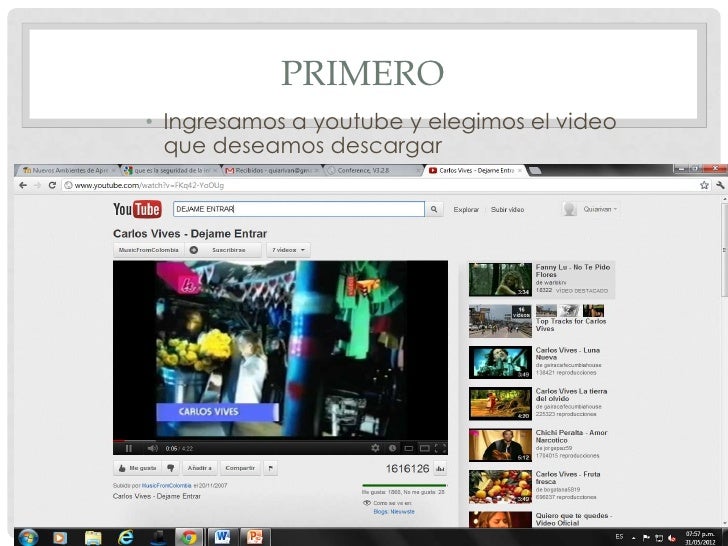
Task: Click view count 1616126
Action: click(407, 469)
